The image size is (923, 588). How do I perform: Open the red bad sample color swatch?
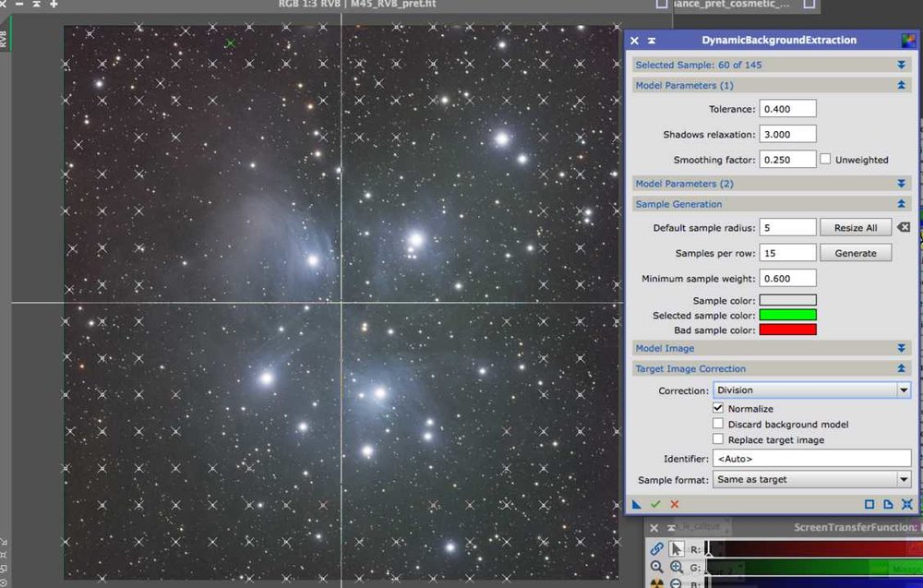(x=787, y=330)
